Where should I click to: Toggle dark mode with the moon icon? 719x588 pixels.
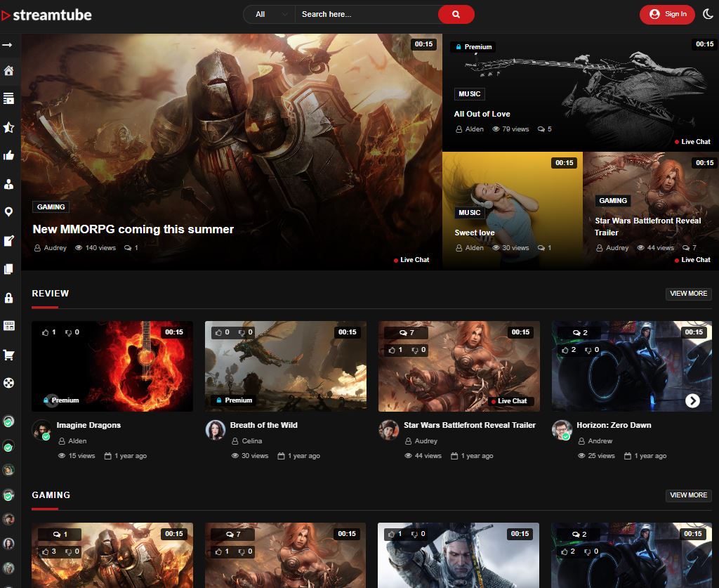[x=708, y=14]
